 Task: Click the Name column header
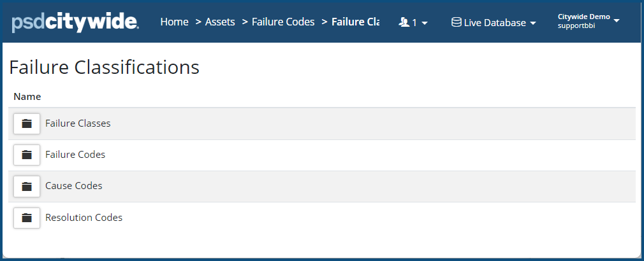(x=27, y=97)
